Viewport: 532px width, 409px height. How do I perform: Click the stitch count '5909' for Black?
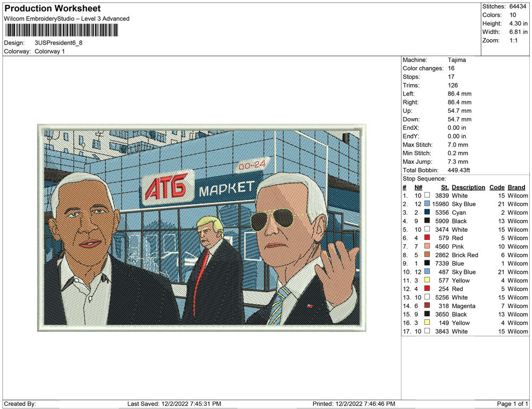[442, 221]
